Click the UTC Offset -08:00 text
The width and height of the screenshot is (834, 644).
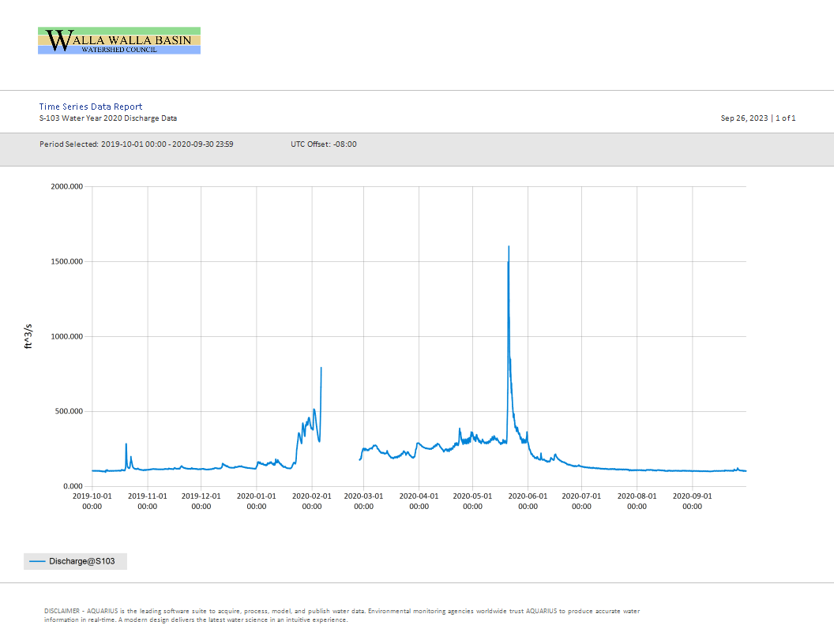(323, 144)
